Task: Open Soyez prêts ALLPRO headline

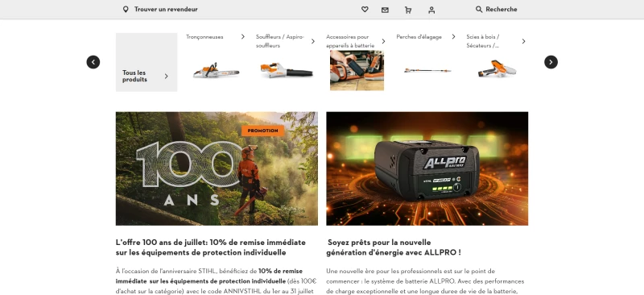Action: click(x=394, y=247)
